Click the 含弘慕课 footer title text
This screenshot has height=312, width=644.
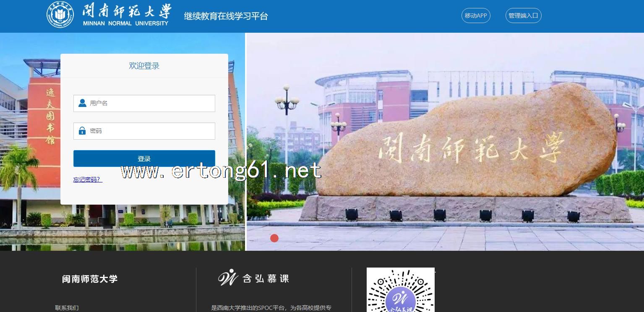(x=266, y=279)
